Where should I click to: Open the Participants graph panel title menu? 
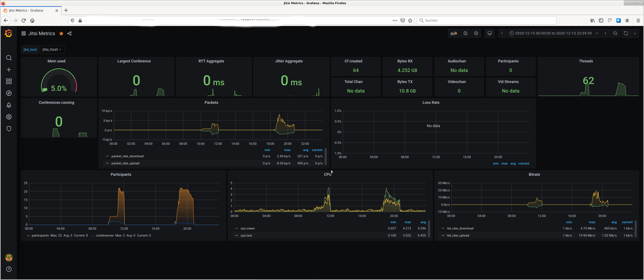pyautogui.click(x=121, y=174)
